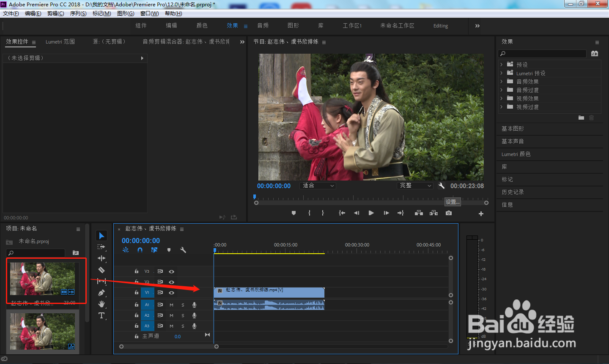Select the Ripple Edit tool
The image size is (609, 364).
click(101, 258)
